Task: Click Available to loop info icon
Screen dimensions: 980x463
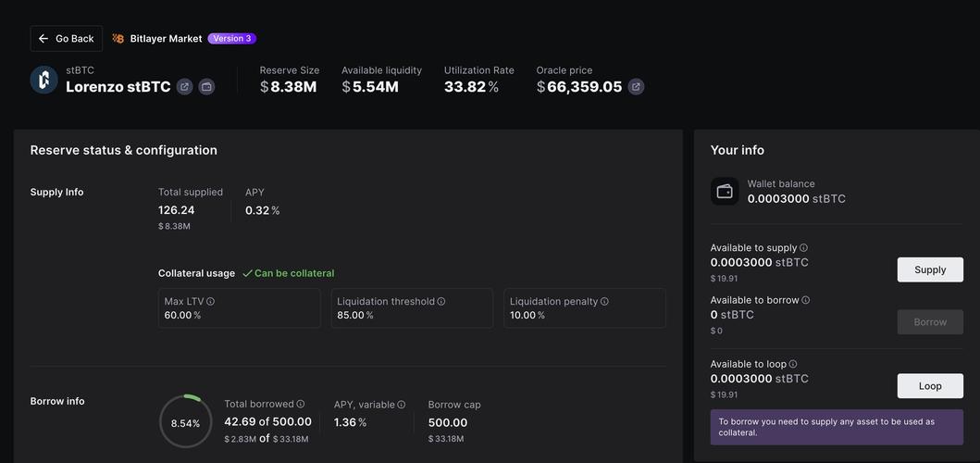Action: tap(793, 365)
